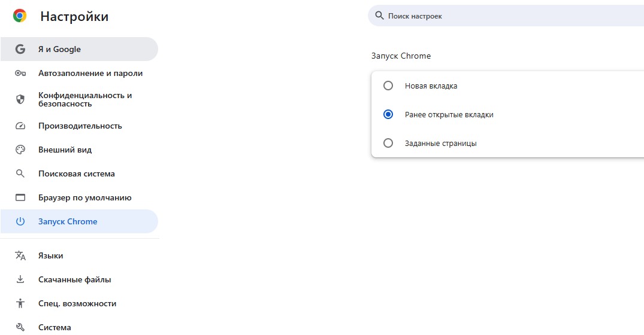The width and height of the screenshot is (644, 335).
Task: Click the magnifier icon beside Поисковая система
Action: (x=20, y=174)
